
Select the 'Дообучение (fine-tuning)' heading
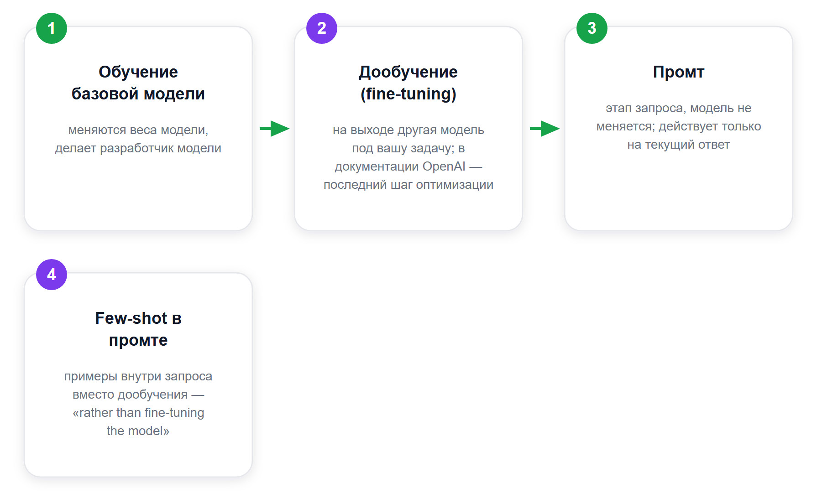408,83
